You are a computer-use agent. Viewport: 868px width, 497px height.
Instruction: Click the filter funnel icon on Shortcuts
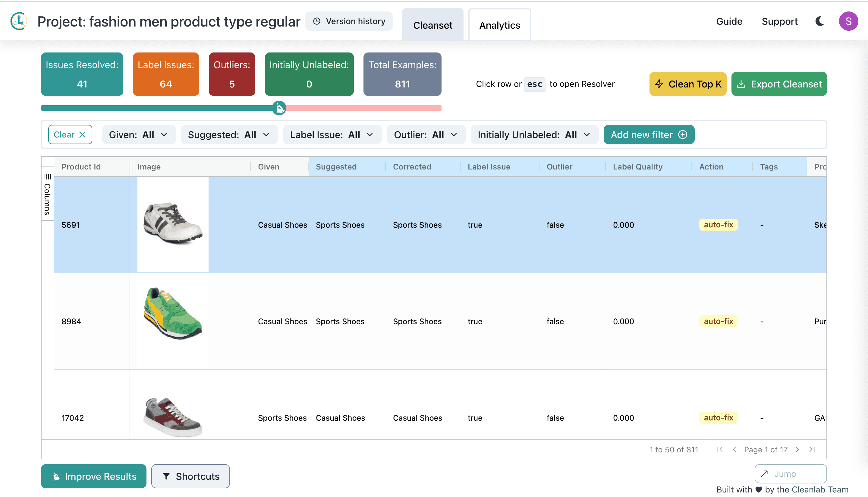coord(167,476)
